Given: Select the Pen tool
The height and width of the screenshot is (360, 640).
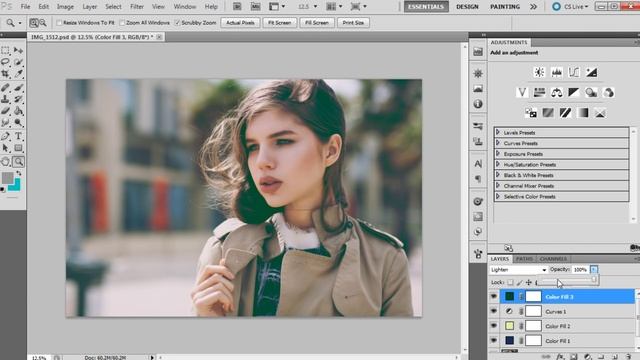Looking at the screenshot, I should click(x=6, y=136).
